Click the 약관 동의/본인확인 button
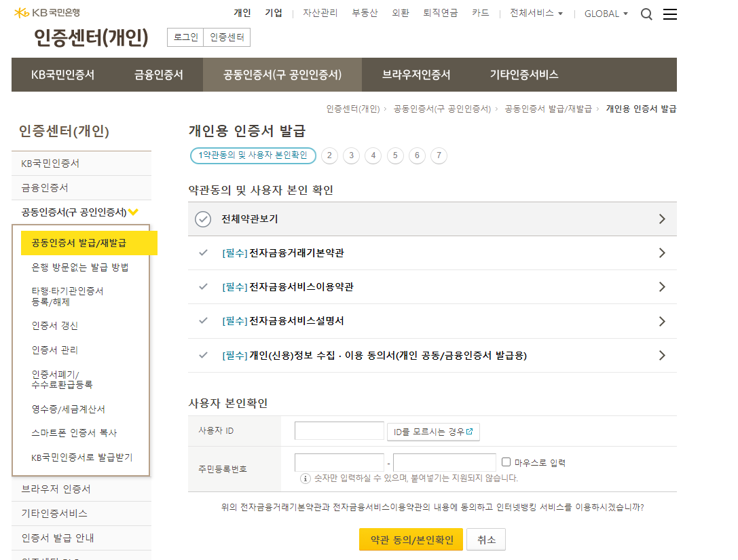The height and width of the screenshot is (560, 738). point(411,539)
